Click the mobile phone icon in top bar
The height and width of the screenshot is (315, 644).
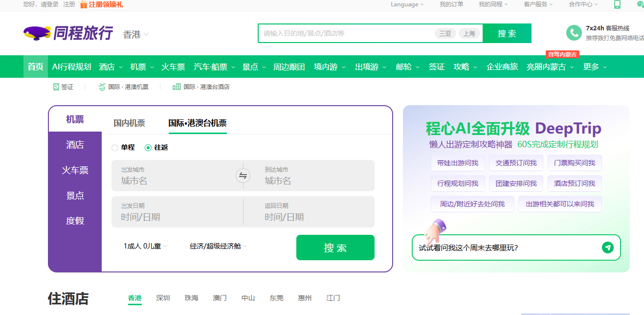coord(617,4)
